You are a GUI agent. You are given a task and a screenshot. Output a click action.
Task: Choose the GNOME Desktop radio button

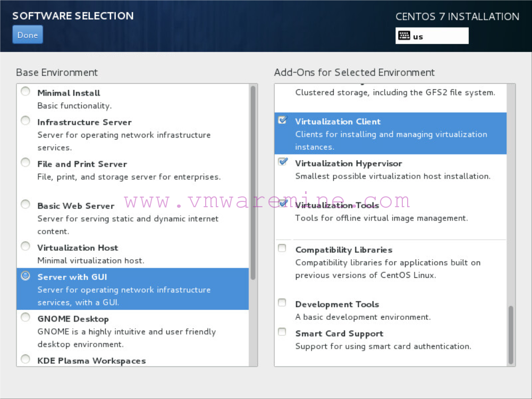coord(26,318)
